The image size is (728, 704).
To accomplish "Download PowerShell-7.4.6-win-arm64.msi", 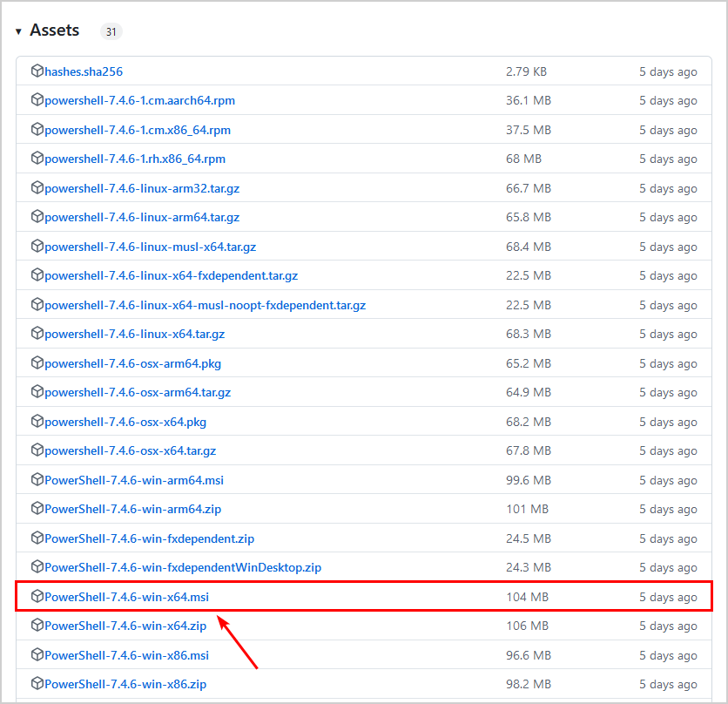I will pos(134,480).
